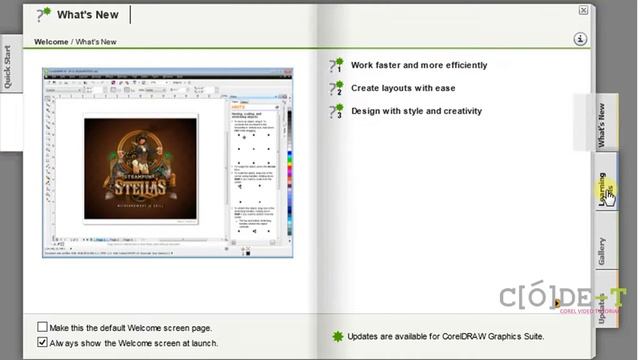Image resolution: width=640 pixels, height=360 pixels.
Task: Open Design with style and creativity
Action: point(416,111)
